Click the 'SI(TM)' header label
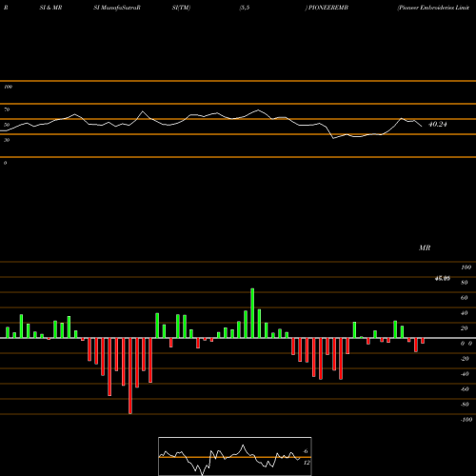476x476 pixels. coord(181,8)
